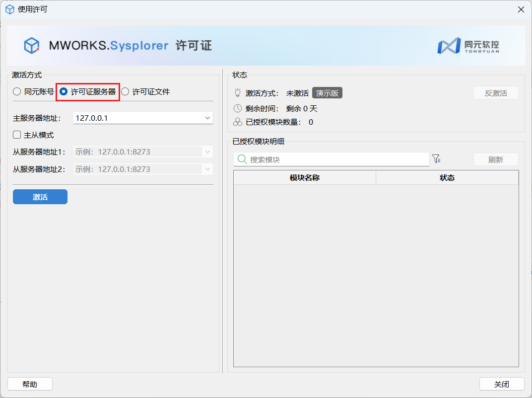
Task: Select the 许可证文件 radio option
Action: point(125,92)
